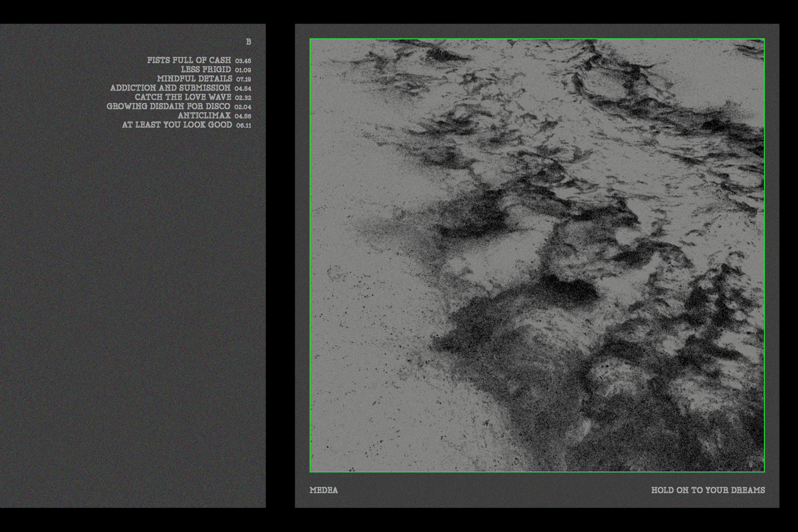Click the 'Anticlimax' track title
798x532 pixels.
tap(204, 116)
